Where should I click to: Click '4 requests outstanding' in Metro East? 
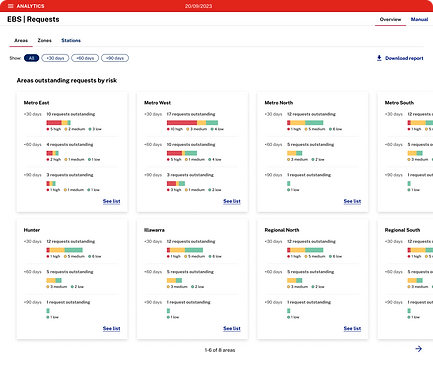click(70, 144)
